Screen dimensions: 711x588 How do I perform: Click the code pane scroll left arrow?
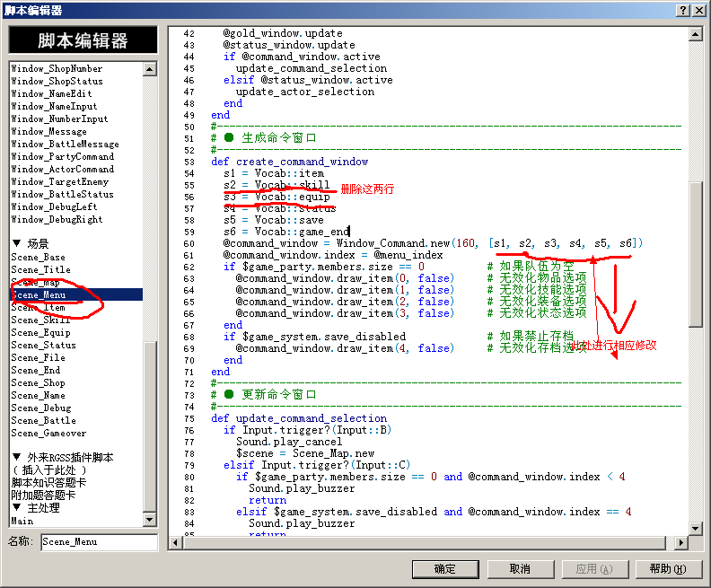(x=176, y=542)
